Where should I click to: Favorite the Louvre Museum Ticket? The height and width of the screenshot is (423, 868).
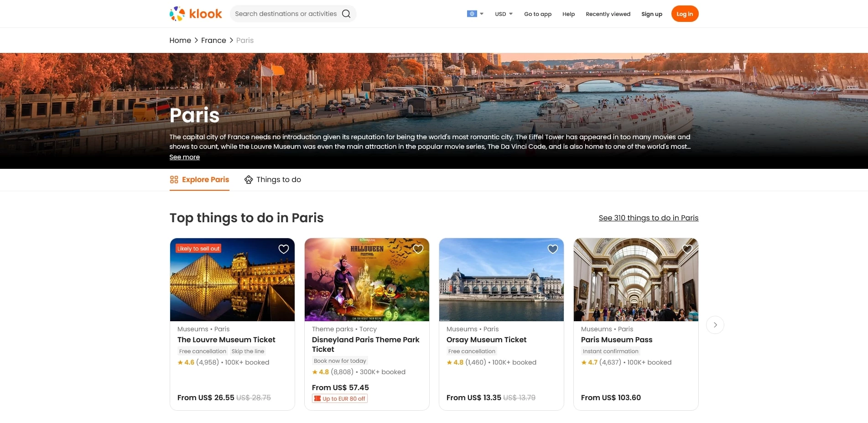284,249
